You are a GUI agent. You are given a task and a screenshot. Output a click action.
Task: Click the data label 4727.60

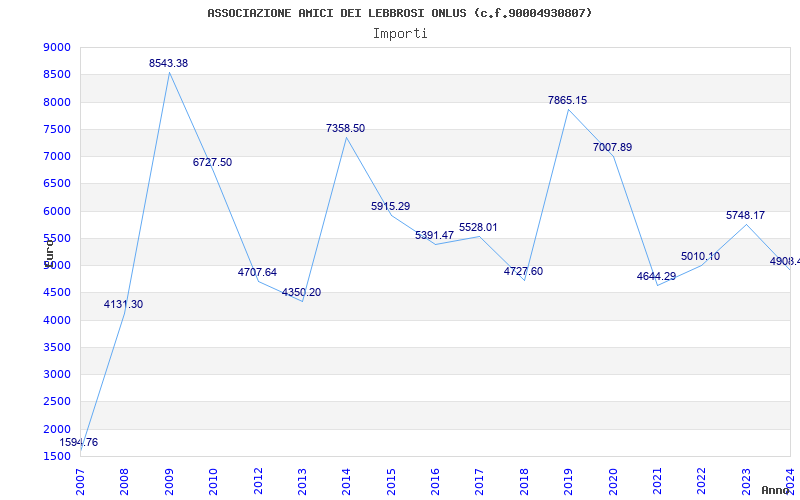pos(523,271)
